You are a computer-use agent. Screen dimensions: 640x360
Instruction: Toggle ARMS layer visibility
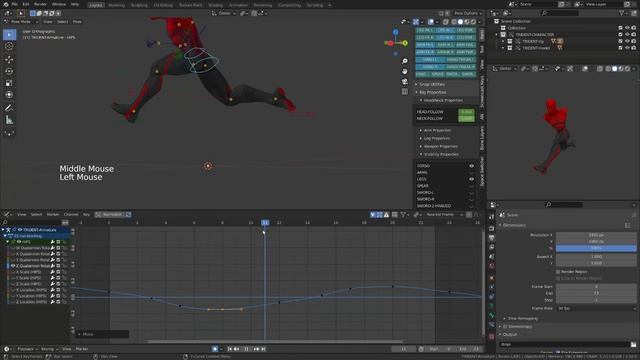[471, 173]
